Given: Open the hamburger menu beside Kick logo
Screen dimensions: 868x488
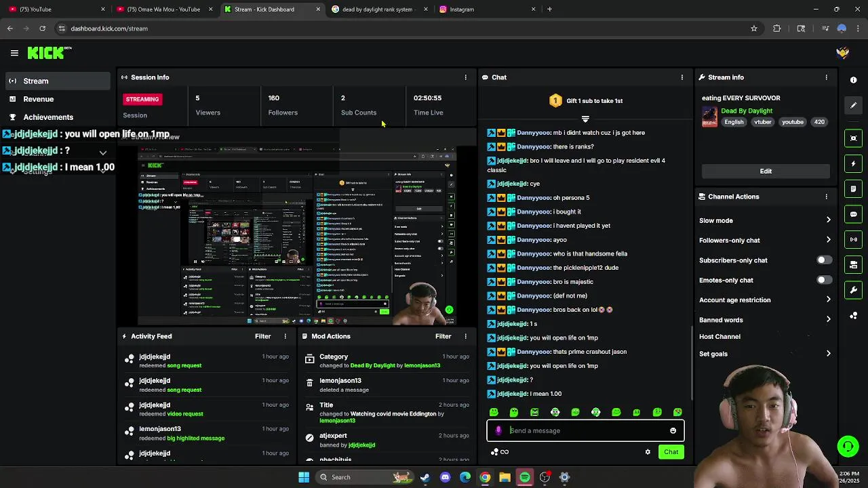Looking at the screenshot, I should point(14,53).
